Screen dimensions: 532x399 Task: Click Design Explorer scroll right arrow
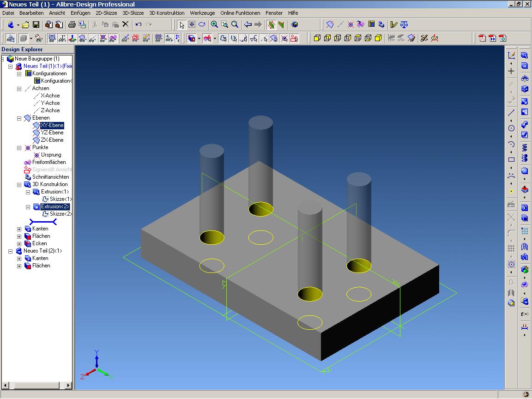pos(68,386)
